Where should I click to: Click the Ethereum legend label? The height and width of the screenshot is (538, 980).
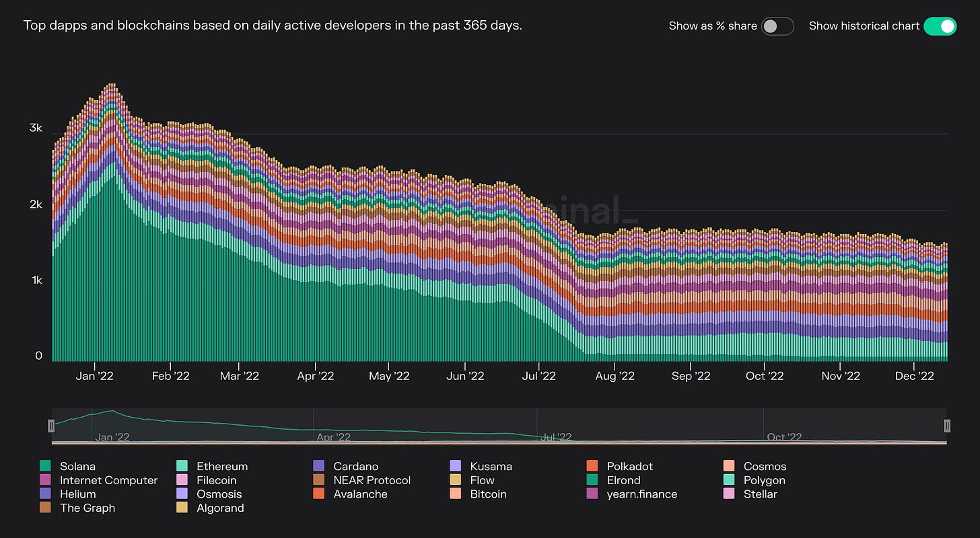[x=222, y=466]
